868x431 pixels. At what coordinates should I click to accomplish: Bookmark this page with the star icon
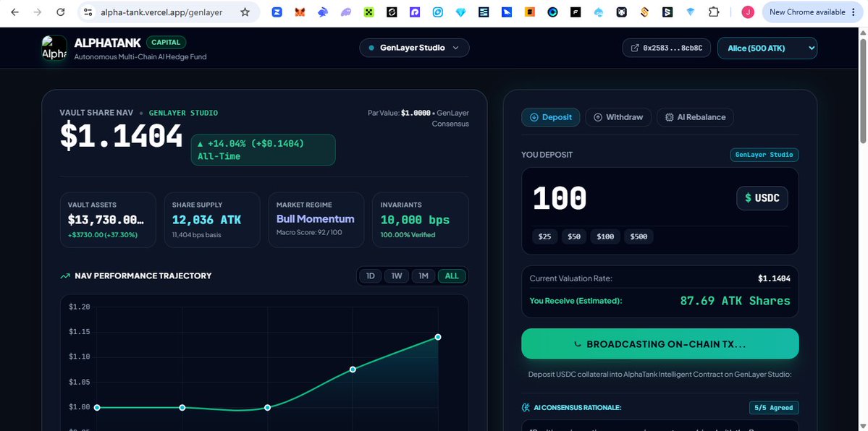[245, 12]
